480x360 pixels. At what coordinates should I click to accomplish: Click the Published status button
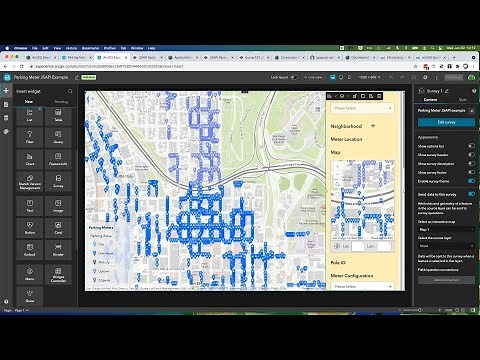coord(454,77)
